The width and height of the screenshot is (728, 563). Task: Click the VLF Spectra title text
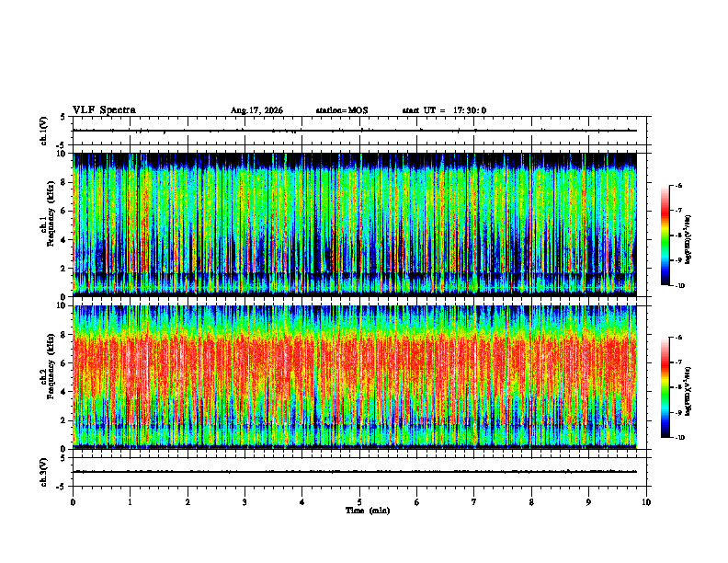pyautogui.click(x=104, y=110)
